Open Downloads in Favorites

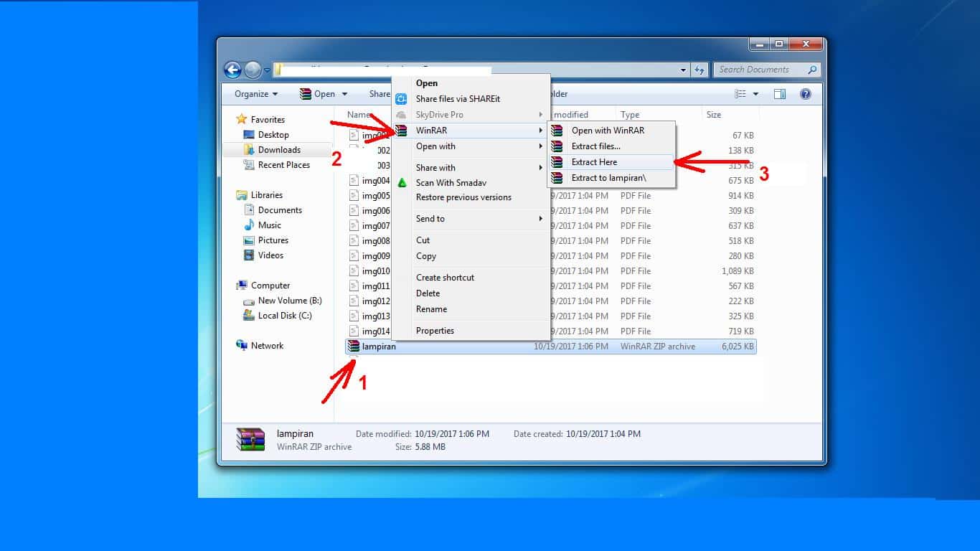[x=279, y=150]
